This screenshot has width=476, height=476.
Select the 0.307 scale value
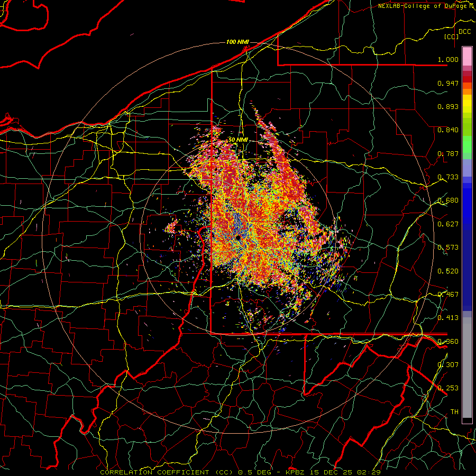pos(448,365)
